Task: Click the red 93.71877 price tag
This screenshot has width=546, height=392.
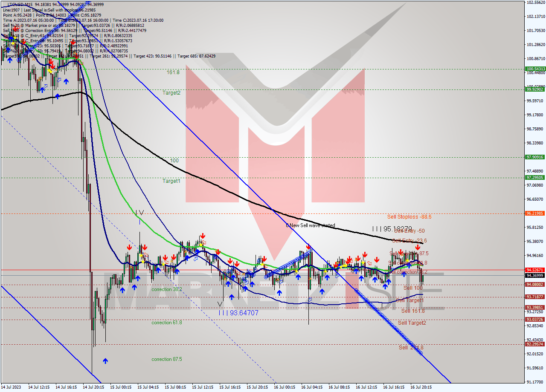Action: pos(535,297)
